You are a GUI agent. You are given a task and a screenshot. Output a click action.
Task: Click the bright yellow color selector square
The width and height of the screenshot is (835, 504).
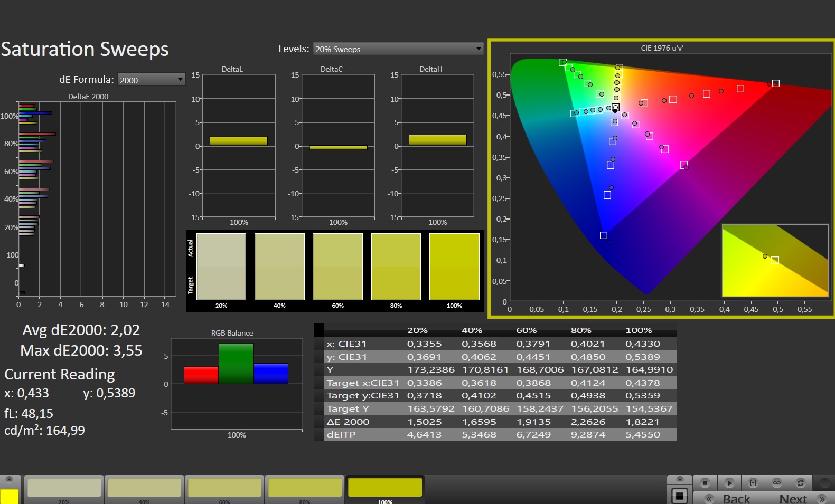pos(9,497)
